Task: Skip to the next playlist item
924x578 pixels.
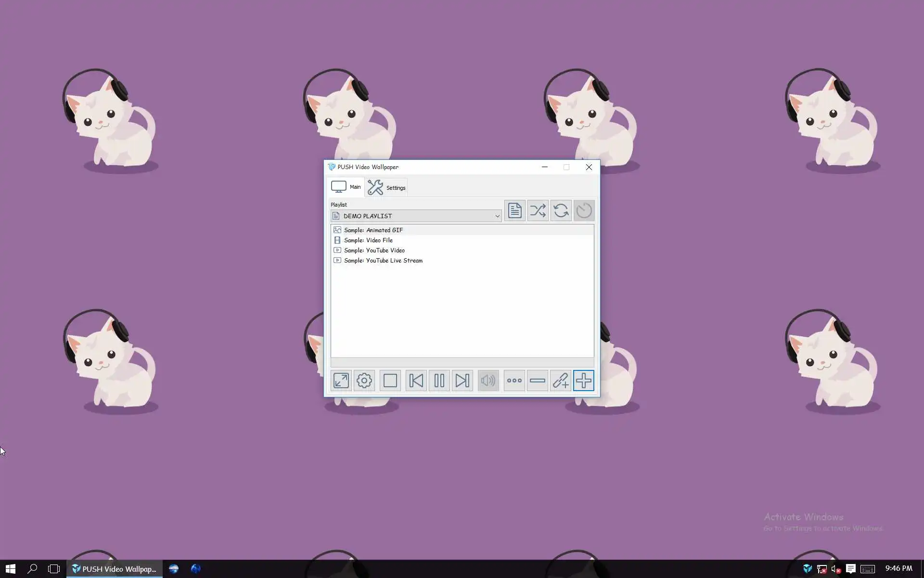Action: (x=462, y=381)
